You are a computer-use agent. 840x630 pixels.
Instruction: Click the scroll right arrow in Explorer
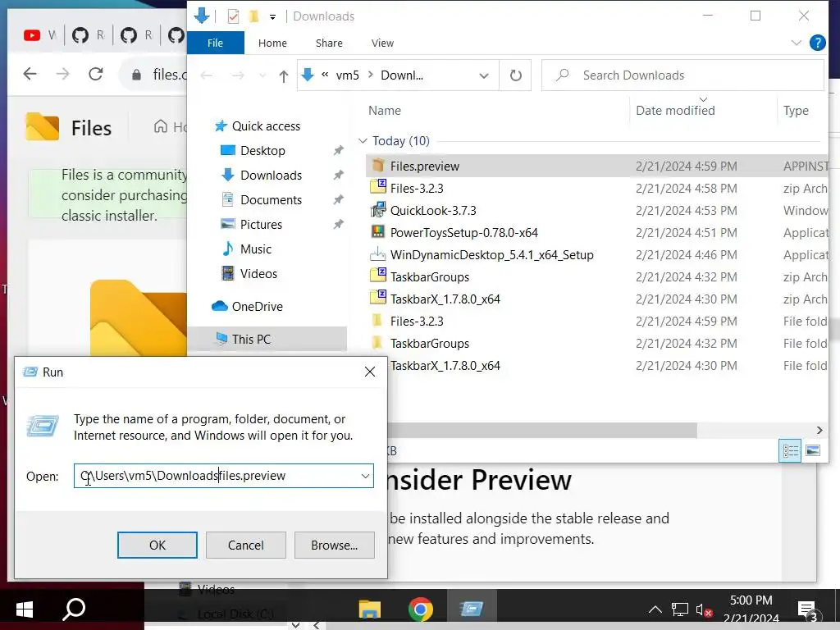819,430
